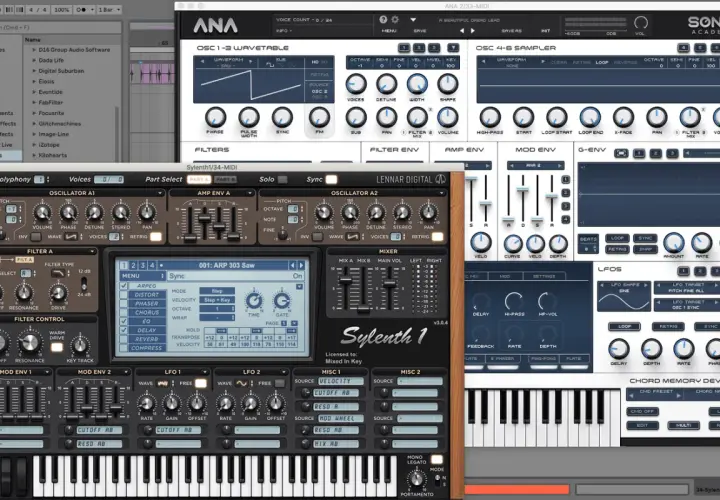The image size is (720, 500).
Task: Click Sylenth1 Oscillator A2 Detune knob
Action: 376,213
